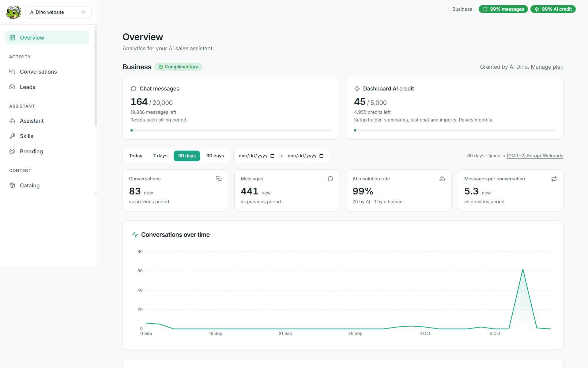Viewport: 588px width, 368px height.
Task: Click '79 by AI · 1 by a human' text
Action: [377, 202]
